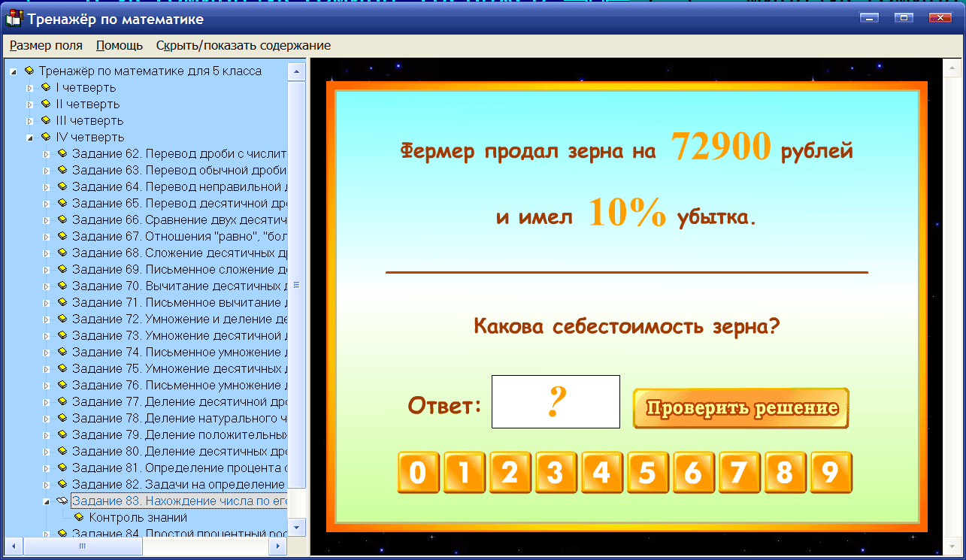
Task: Click the book icon beside "Контроль знаний"
Action: [x=79, y=516]
